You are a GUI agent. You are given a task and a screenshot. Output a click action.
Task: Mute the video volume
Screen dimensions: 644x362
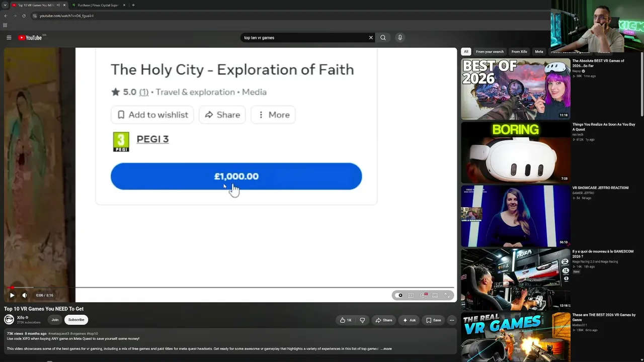click(24, 295)
